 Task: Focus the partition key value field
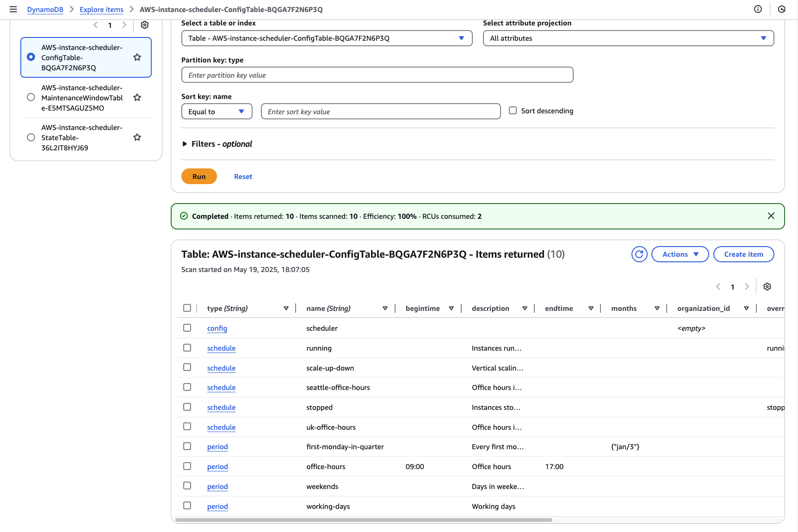(377, 75)
